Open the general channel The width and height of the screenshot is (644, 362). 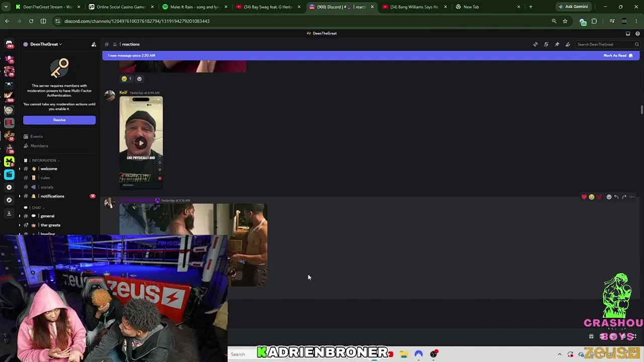[47, 216]
